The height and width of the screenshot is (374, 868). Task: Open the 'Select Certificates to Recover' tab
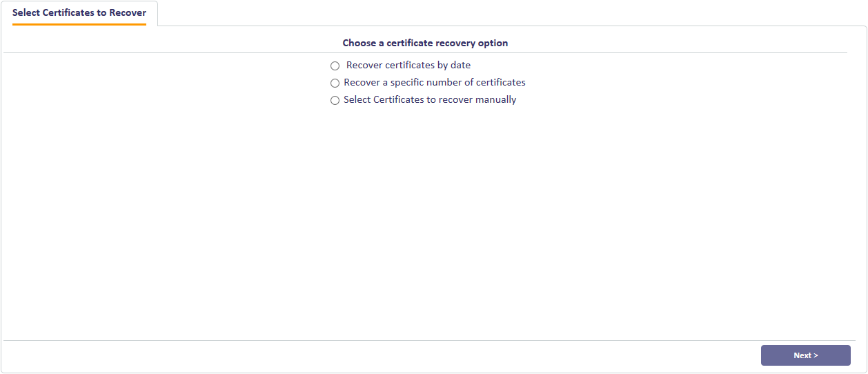click(x=79, y=13)
